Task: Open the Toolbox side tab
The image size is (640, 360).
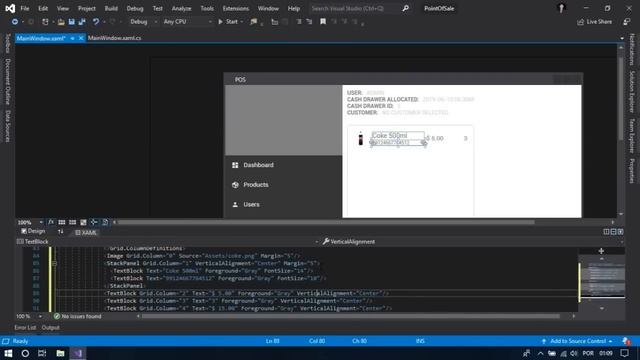Action: pos(7,43)
